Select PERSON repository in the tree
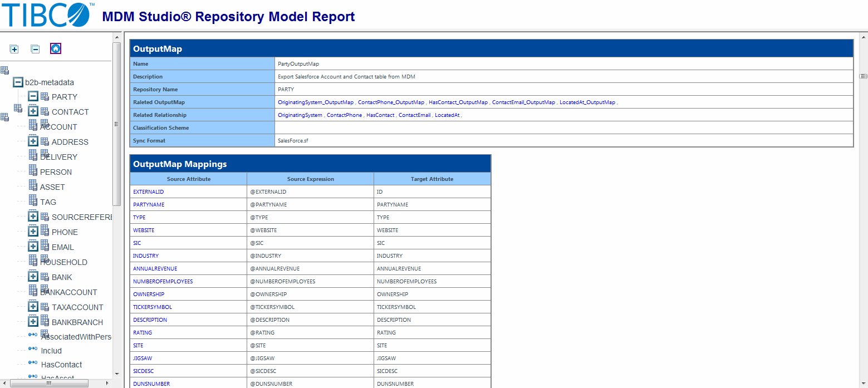This screenshot has height=388, width=868. [x=56, y=172]
